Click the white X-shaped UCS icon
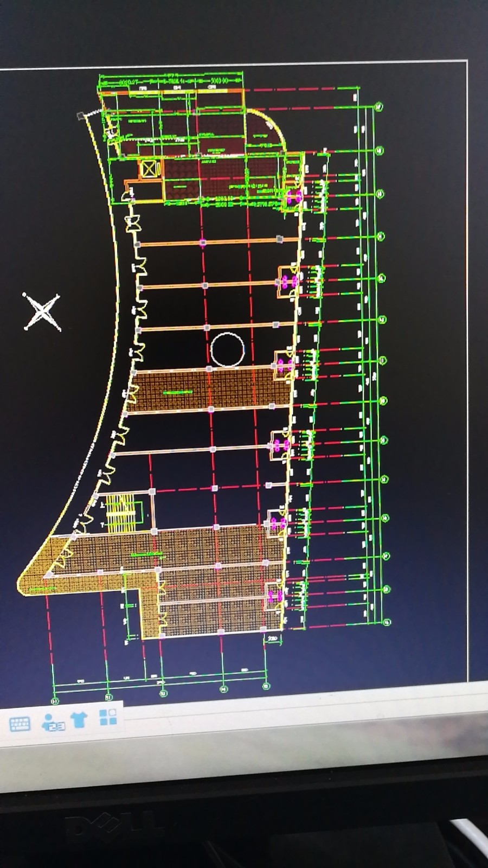This screenshot has height=868, width=488. pyautogui.click(x=42, y=312)
